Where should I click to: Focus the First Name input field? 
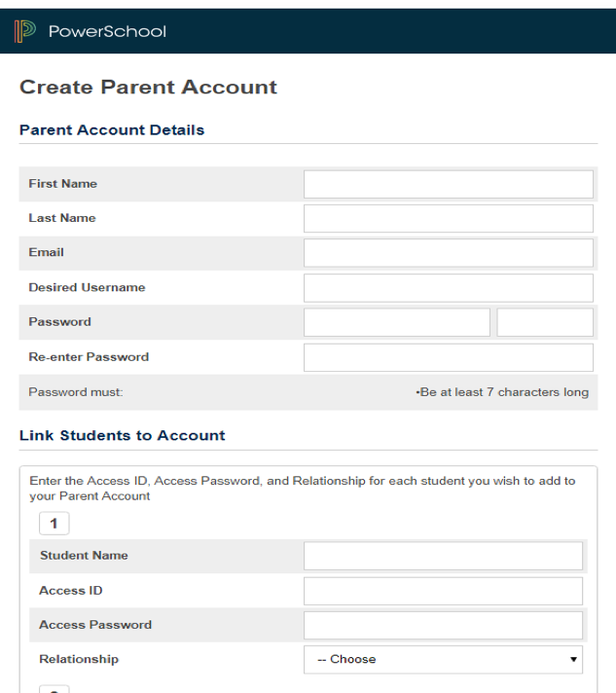point(449,184)
